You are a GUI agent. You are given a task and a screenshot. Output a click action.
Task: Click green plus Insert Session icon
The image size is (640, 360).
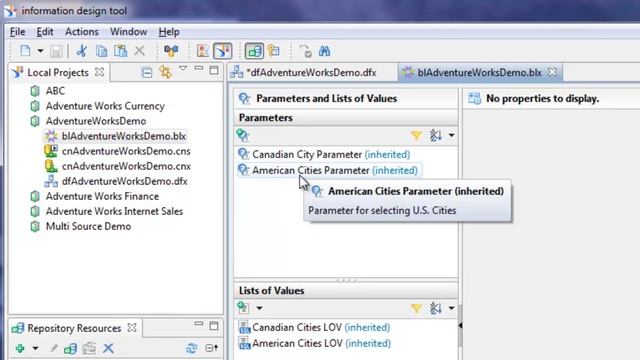point(20,348)
